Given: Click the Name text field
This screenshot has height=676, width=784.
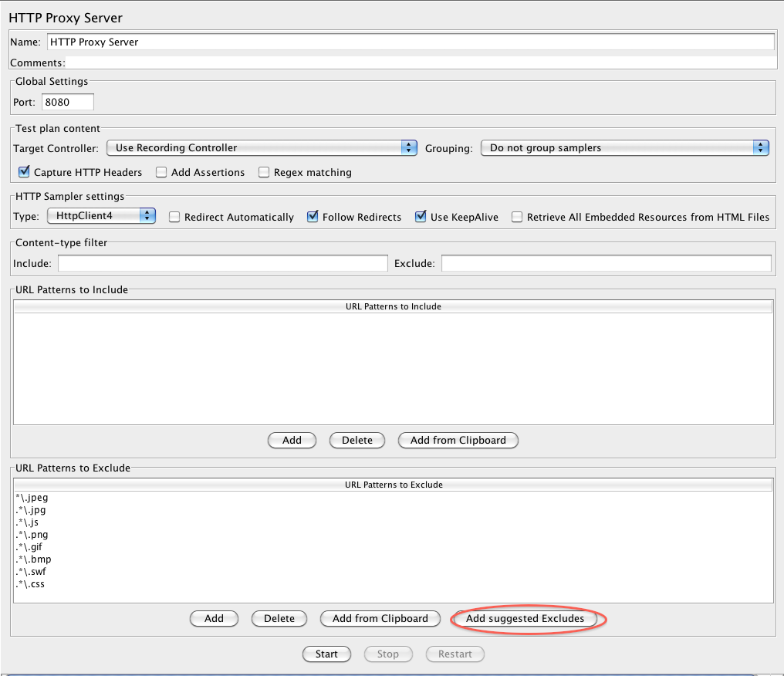Looking at the screenshot, I should 410,42.
